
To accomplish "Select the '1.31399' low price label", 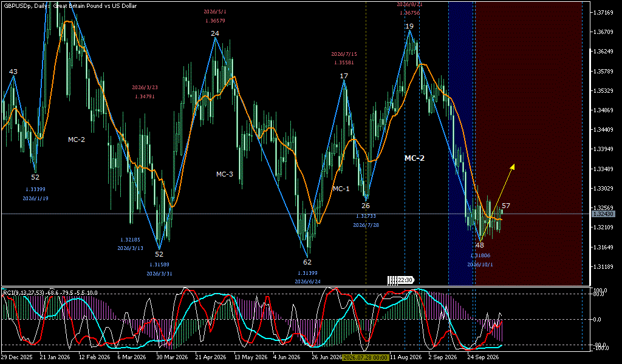I will tap(307, 273).
